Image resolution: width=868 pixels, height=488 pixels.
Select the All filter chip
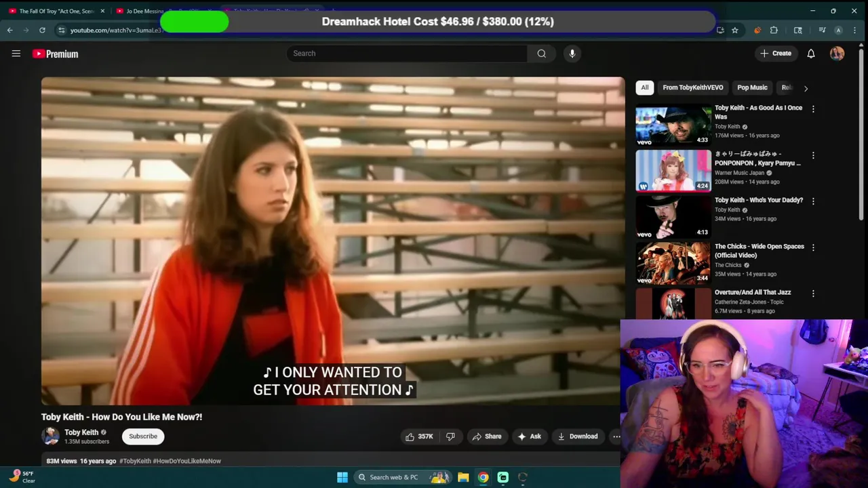pos(645,87)
